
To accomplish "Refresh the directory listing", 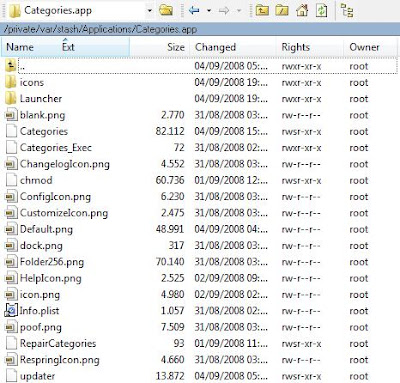I will tap(322, 11).
